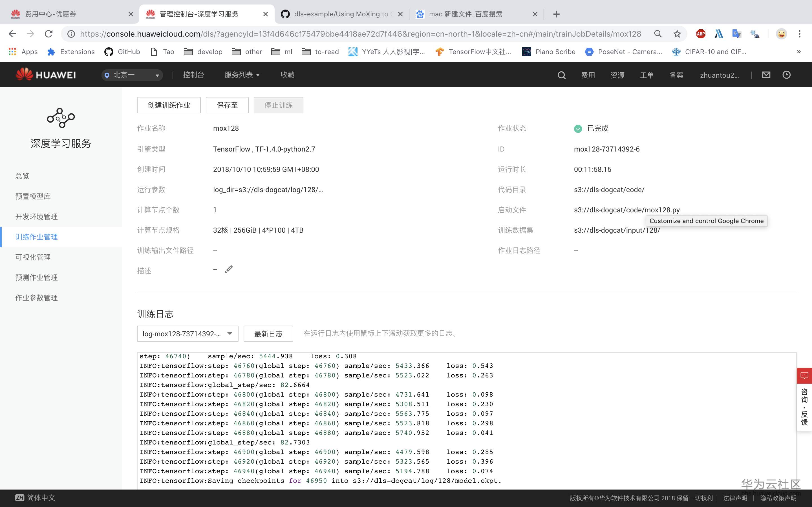Reload the page with refresh icon
812x507 pixels.
point(49,34)
